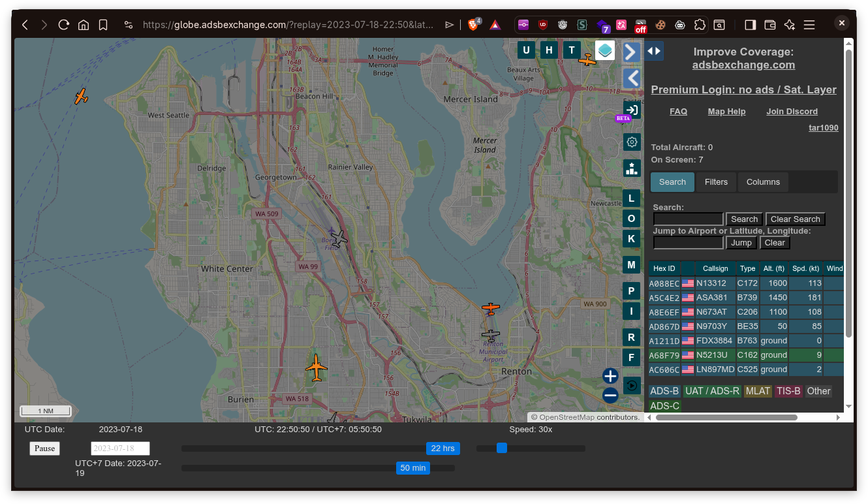Open the Columns tab
This screenshot has height=504, width=868.
point(763,182)
